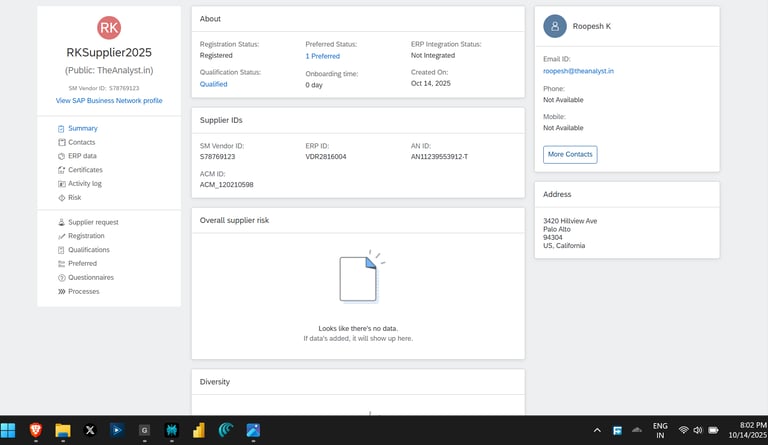The width and height of the screenshot is (768, 445).
Task: Click the Not Integrated ERP status
Action: [x=432, y=56]
